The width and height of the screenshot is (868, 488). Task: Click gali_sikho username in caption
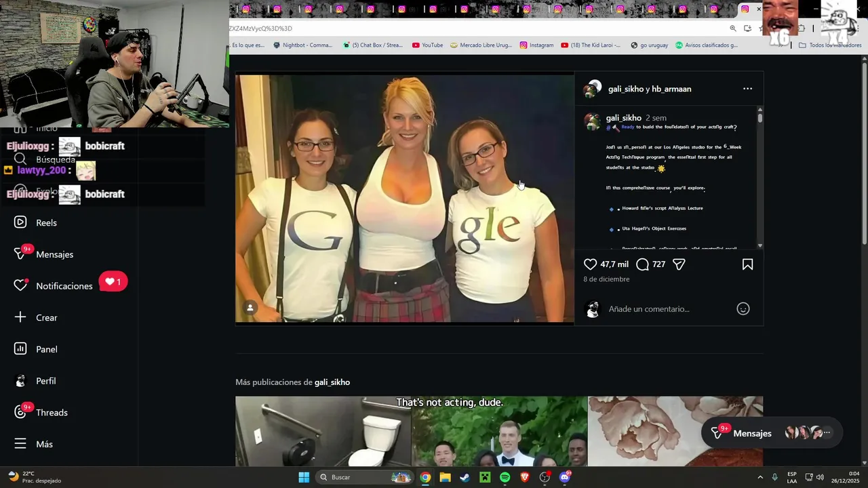pyautogui.click(x=623, y=118)
